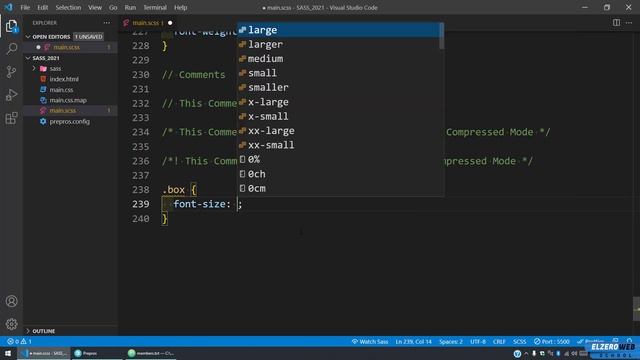Select the main.scss editor tab
Screen dimensions: 640x360
[x=148, y=23]
